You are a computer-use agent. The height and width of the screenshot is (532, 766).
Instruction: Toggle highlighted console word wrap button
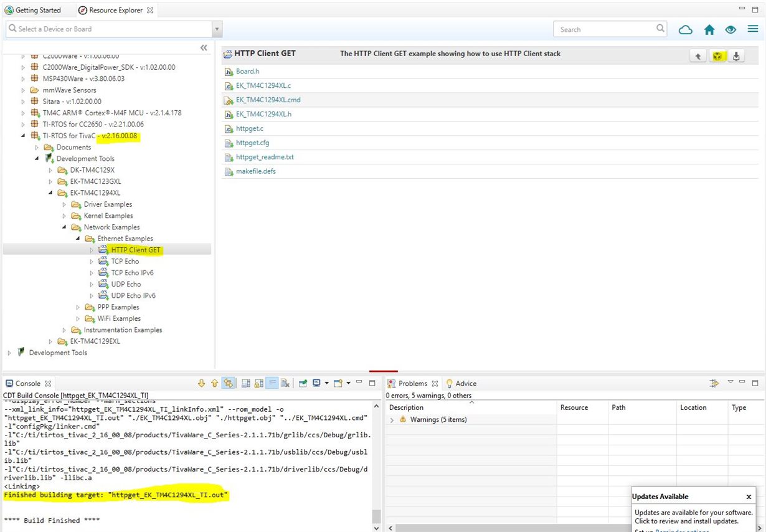tap(272, 383)
